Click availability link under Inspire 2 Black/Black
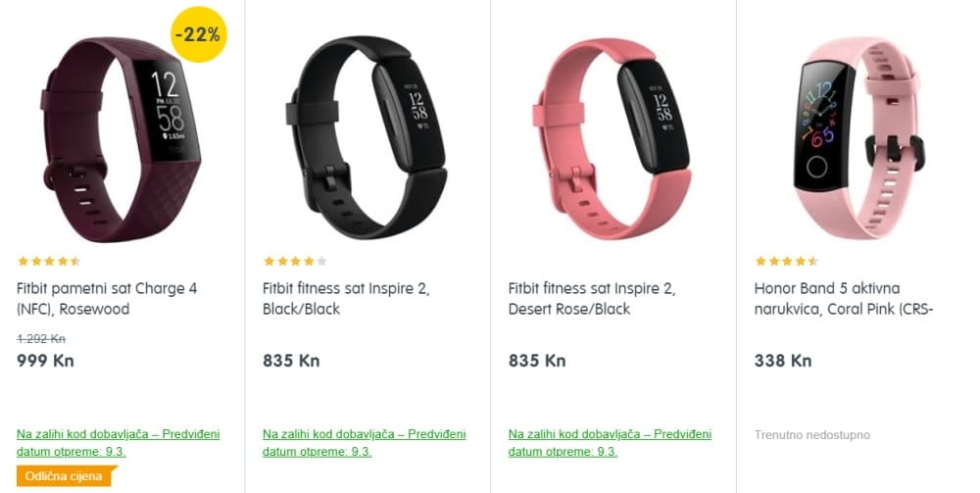The image size is (980, 493). pos(364,442)
